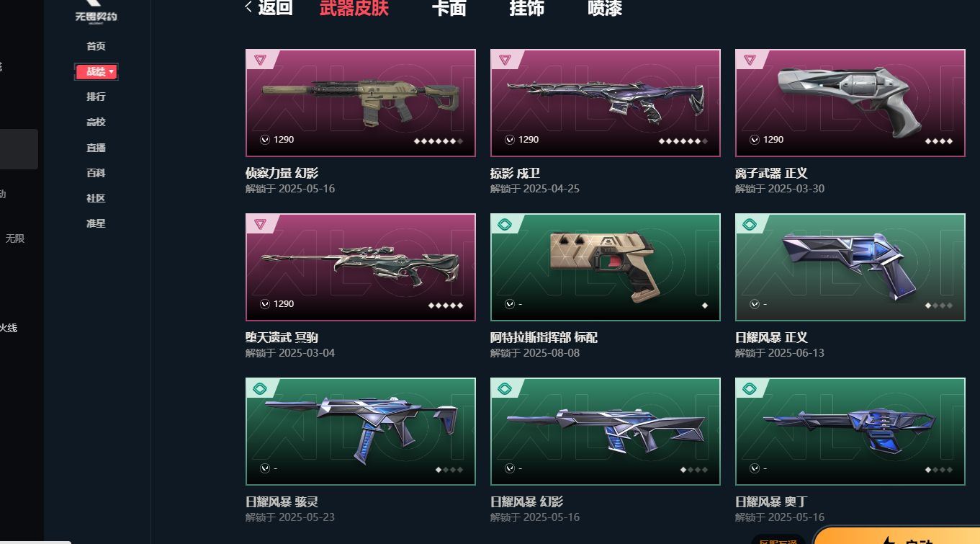Viewport: 980px width, 544px height.
Task: Switch to the 挂饰 tab
Action: point(527,8)
